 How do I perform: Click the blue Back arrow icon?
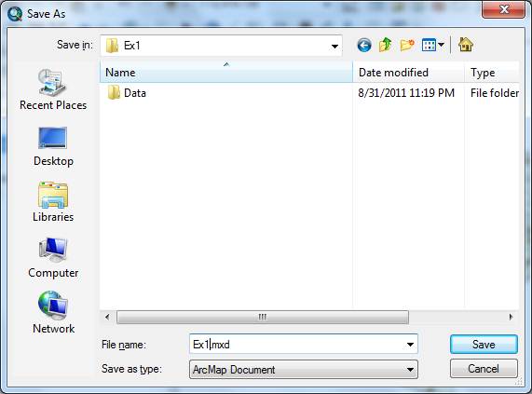pos(364,45)
